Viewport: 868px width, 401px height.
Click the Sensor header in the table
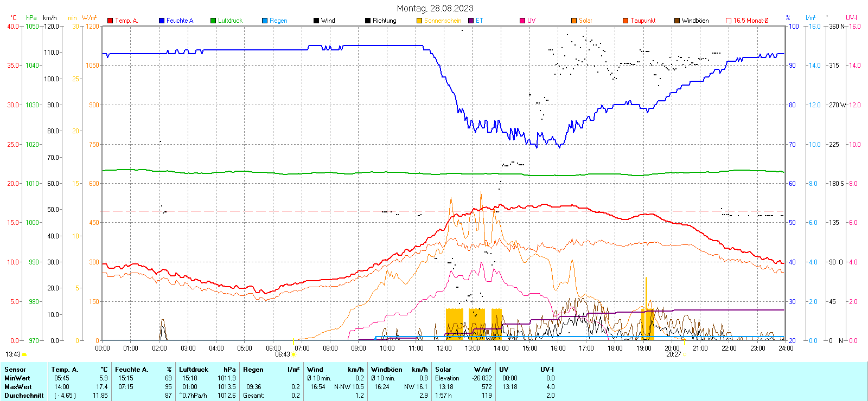(15, 370)
